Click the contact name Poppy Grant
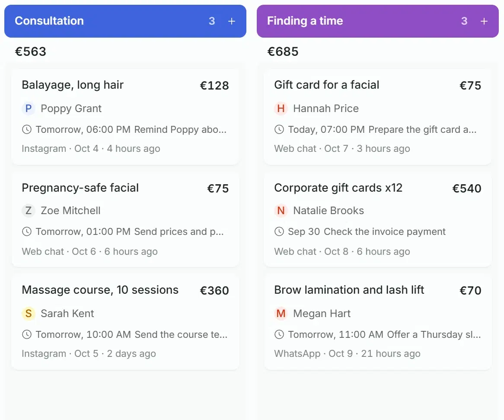This screenshot has height=420, width=504. coord(71,109)
